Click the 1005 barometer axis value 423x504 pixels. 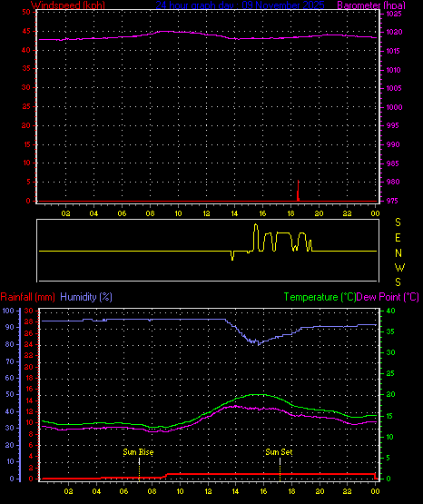click(x=394, y=88)
